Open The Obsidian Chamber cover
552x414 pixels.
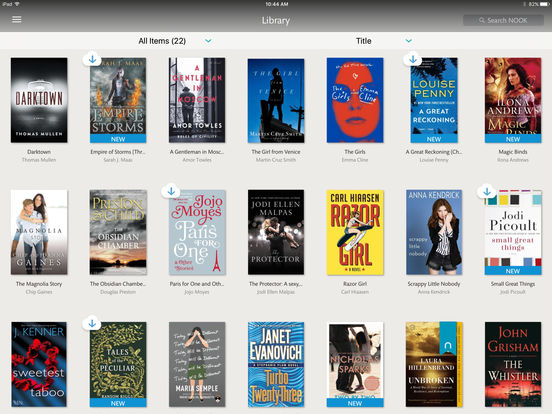(118, 232)
